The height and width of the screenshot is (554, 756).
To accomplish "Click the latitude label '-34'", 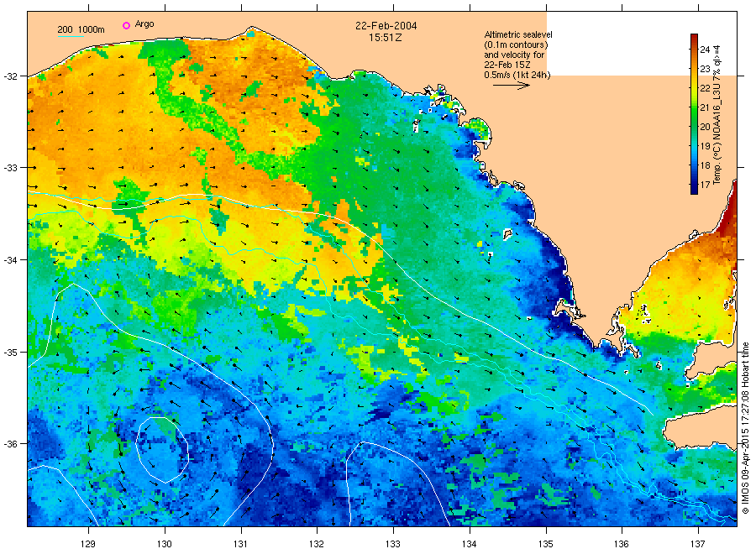I will [10, 260].
